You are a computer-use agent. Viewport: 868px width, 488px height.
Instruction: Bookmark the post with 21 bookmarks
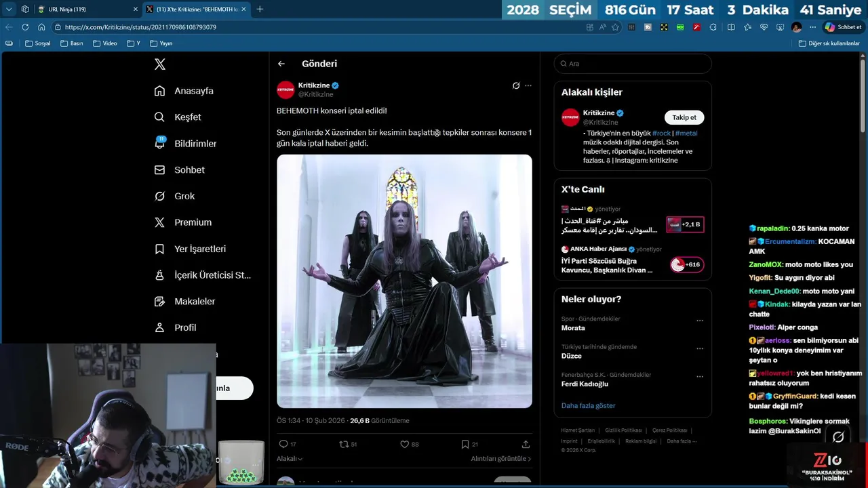click(465, 445)
